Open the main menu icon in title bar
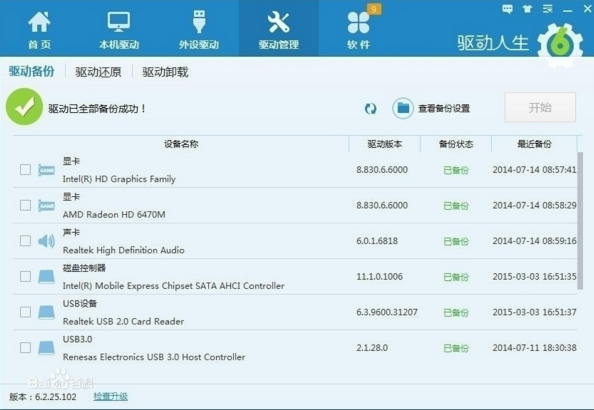594x410 pixels. pos(547,9)
